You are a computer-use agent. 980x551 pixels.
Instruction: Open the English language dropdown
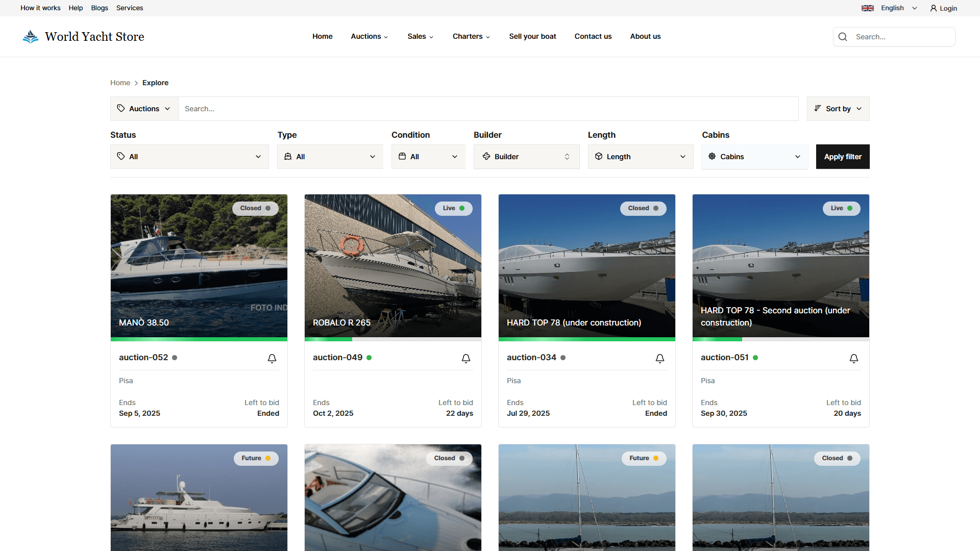(x=890, y=8)
